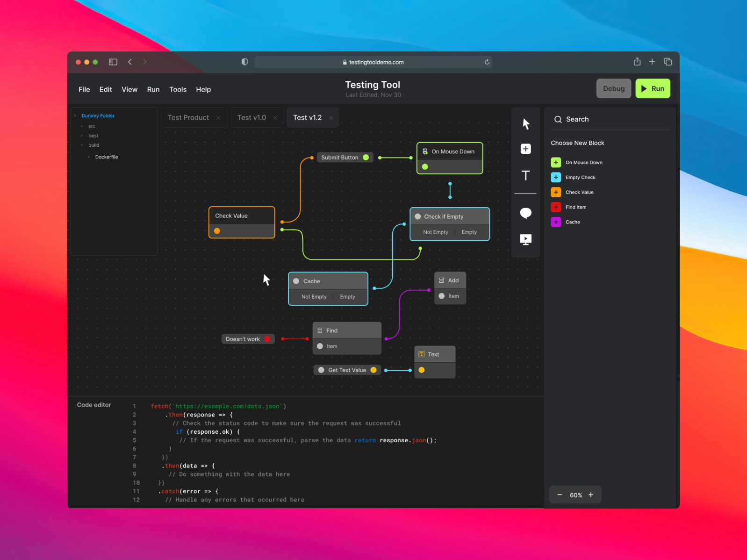Viewport: 747px width, 560px height.
Task: Toggle red dot on Doesn't work node
Action: pos(267,339)
